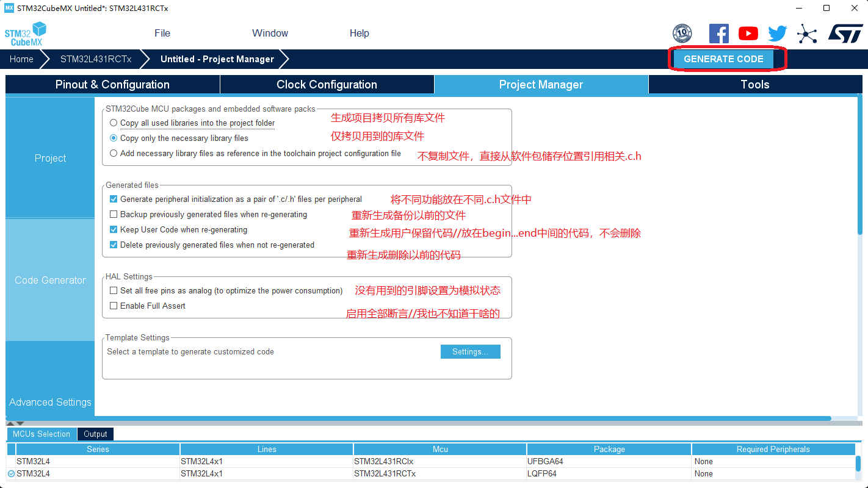868x488 pixels.
Task: Open the Window menu
Action: [x=270, y=33]
